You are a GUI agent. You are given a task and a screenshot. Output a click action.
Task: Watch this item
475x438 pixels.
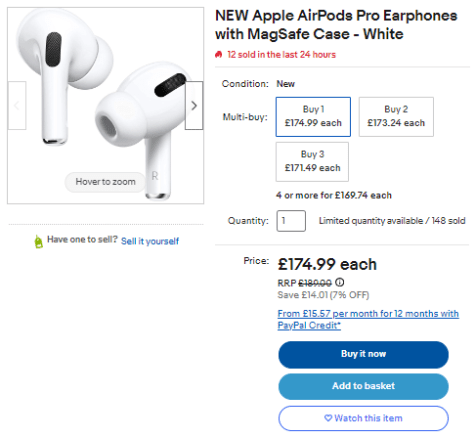tap(363, 418)
